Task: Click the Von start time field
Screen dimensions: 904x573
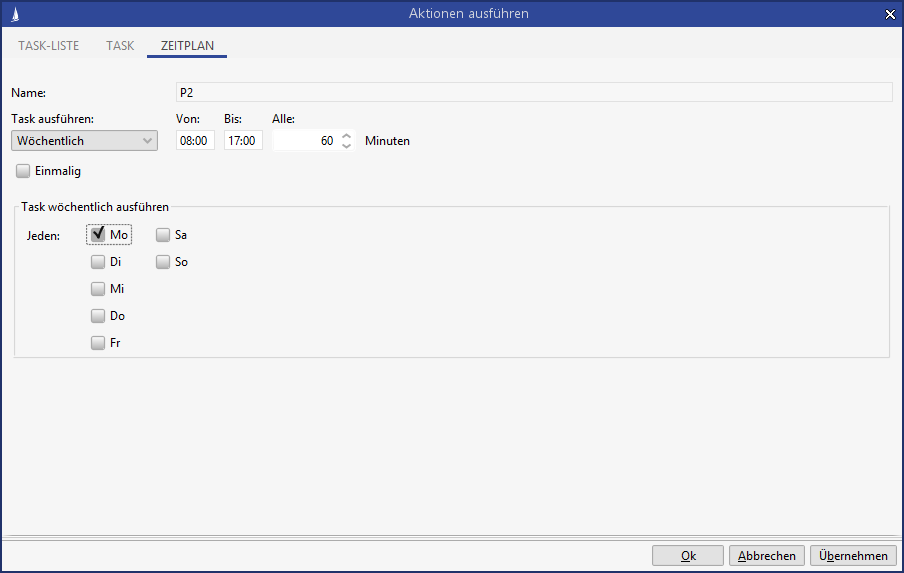Action: pos(195,141)
